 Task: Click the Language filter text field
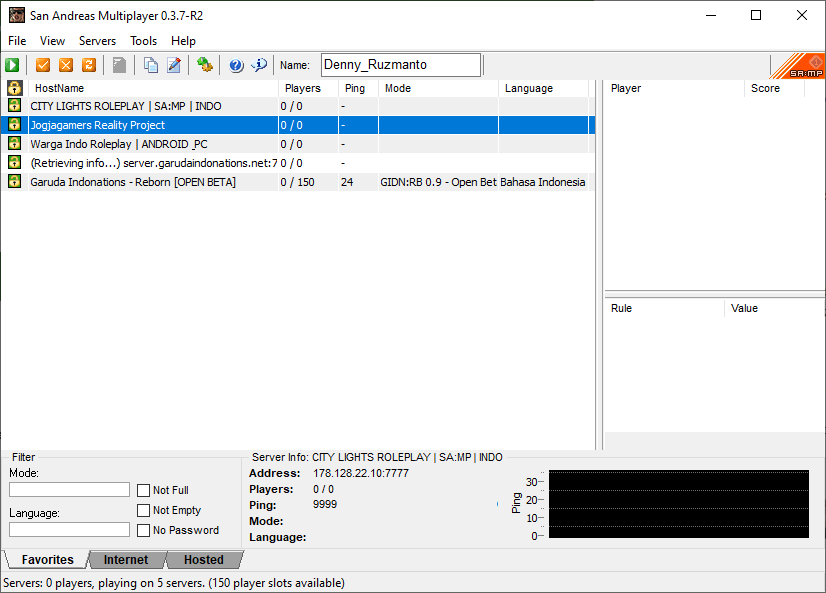tap(70, 530)
